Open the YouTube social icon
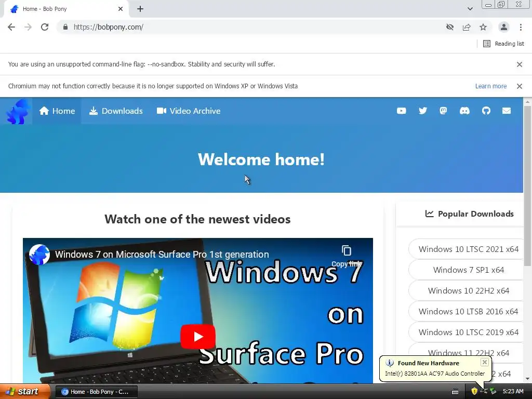 click(x=402, y=111)
